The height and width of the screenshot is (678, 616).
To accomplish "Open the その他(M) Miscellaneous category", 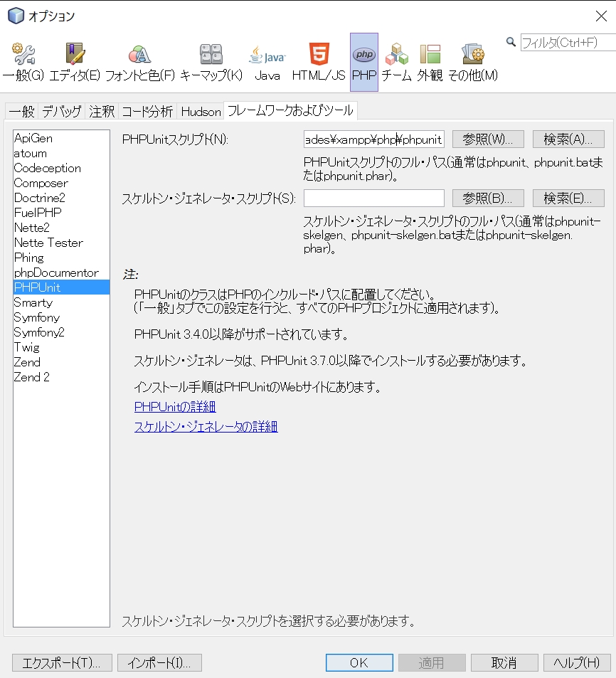I will point(472,63).
